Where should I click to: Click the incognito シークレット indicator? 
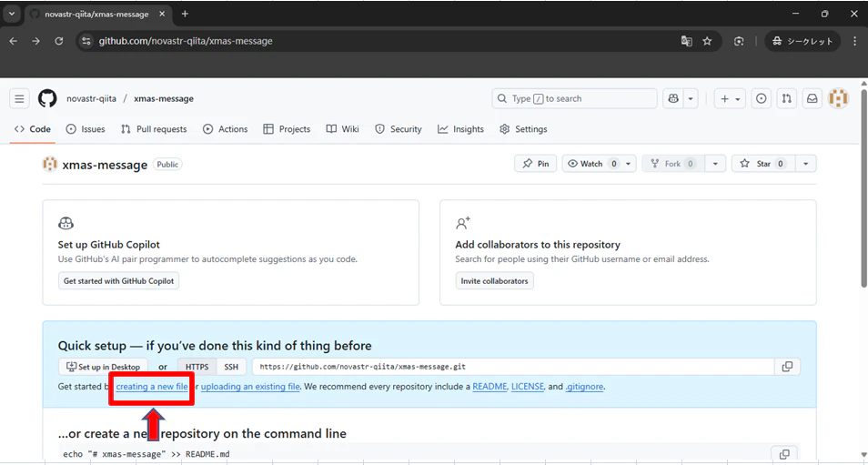[802, 41]
